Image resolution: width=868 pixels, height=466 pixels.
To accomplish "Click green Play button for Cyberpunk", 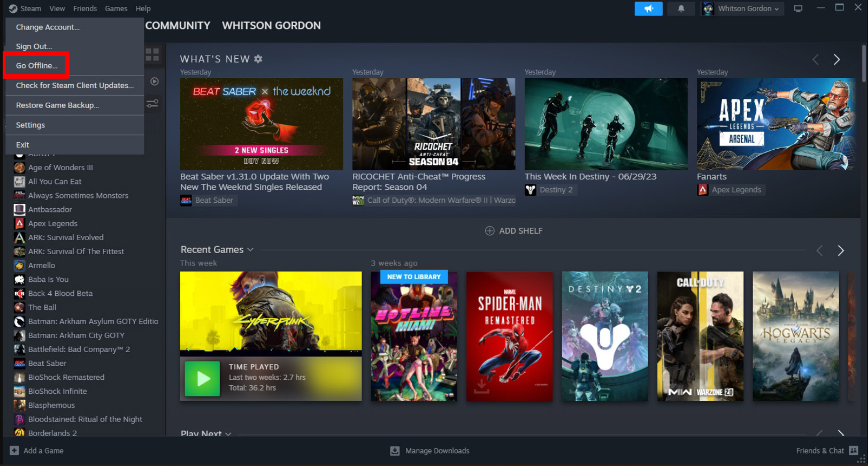I will click(x=202, y=379).
